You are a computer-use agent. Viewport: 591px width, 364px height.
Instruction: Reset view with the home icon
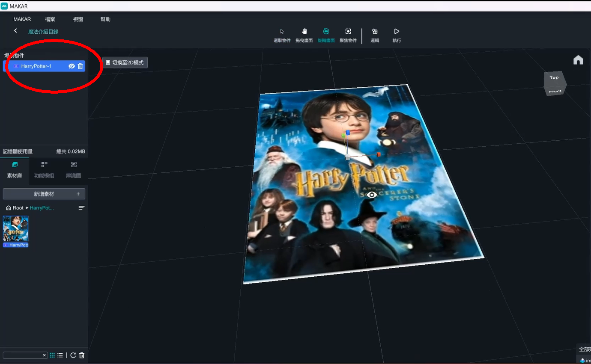tap(578, 60)
